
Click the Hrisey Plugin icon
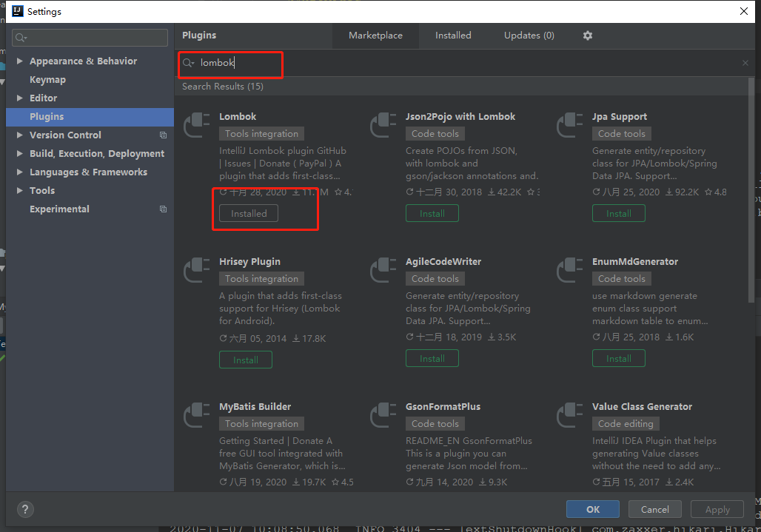coord(197,270)
